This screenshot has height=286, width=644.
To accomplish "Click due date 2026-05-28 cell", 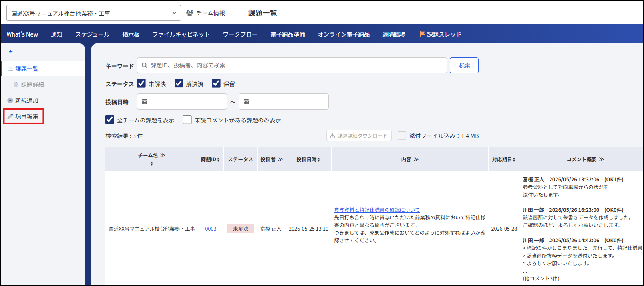I will coord(504,229).
